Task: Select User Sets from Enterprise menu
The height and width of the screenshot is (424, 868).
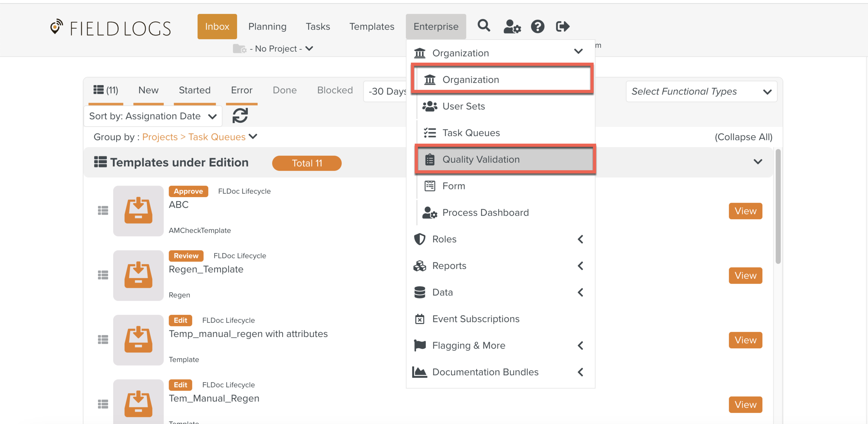Action: [x=463, y=106]
